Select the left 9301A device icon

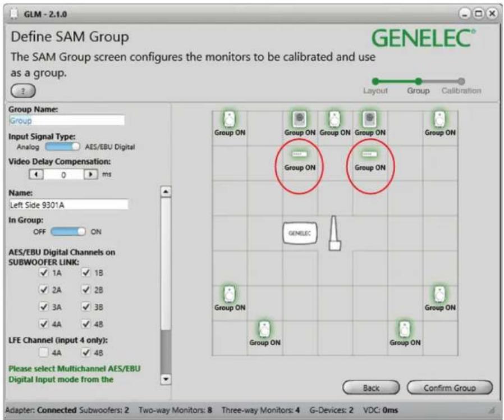point(300,154)
